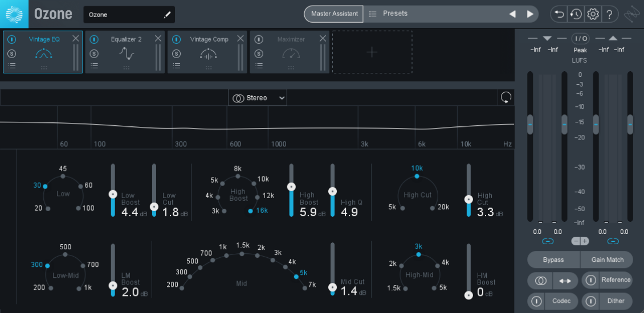This screenshot has width=644, height=313.
Task: Click the Codec button label
Action: click(561, 300)
